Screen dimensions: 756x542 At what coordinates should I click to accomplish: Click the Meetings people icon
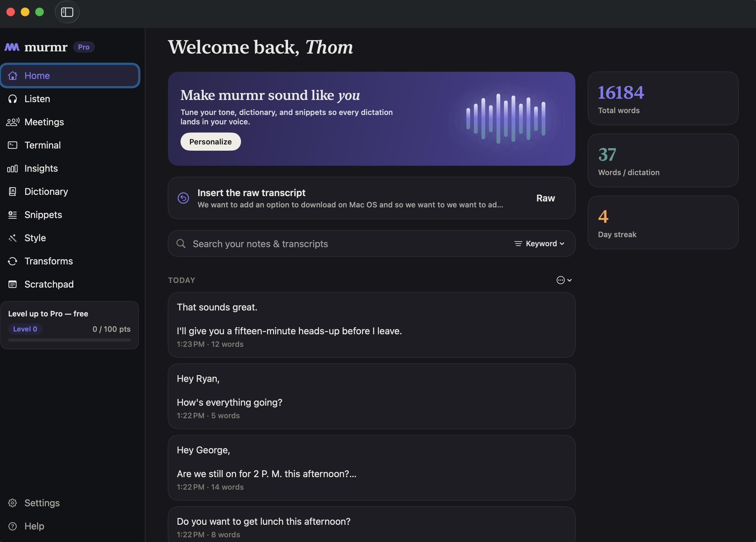(13, 122)
